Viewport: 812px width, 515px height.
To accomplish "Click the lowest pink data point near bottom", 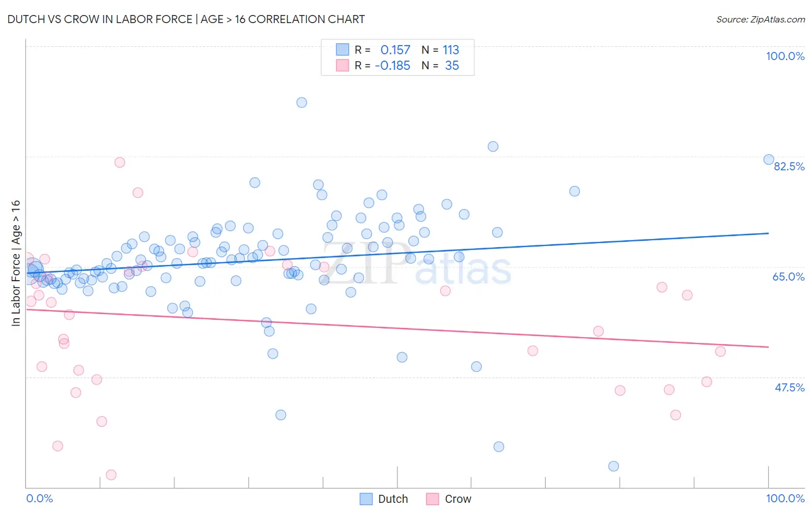I will [111, 475].
